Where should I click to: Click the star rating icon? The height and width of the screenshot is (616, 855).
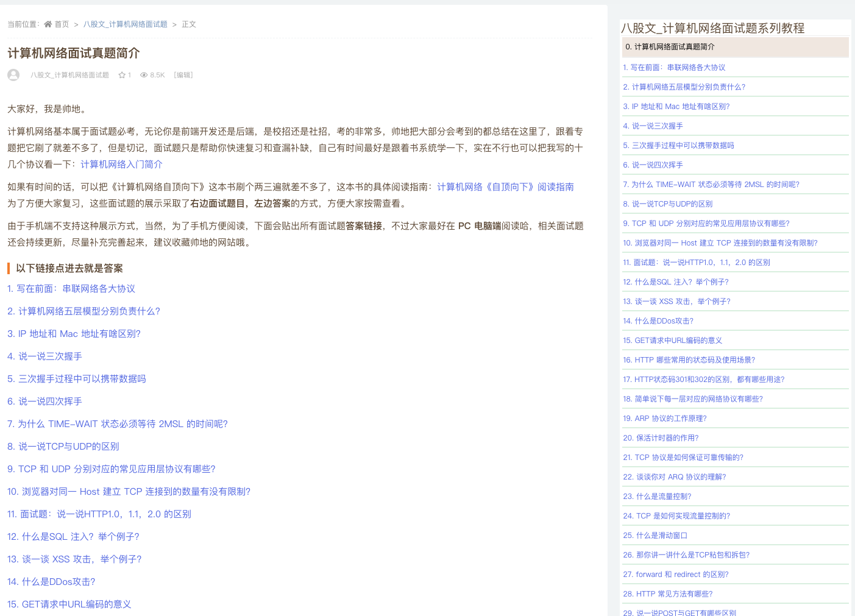(121, 74)
